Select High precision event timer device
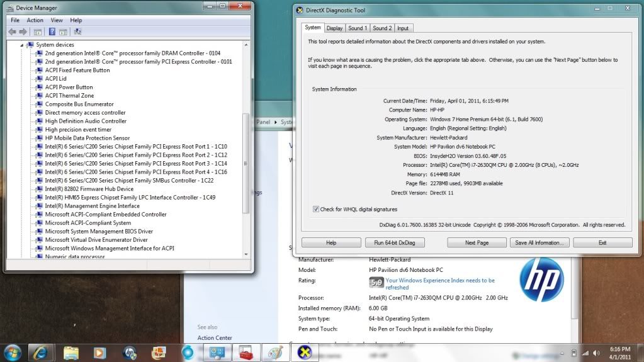The width and height of the screenshot is (644, 362). click(78, 130)
